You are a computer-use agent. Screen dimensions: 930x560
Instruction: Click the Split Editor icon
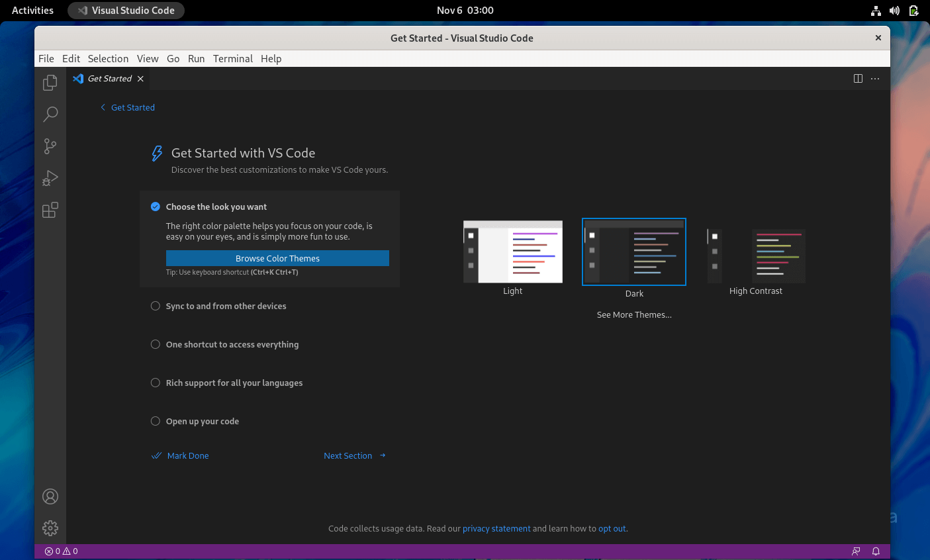tap(857, 78)
